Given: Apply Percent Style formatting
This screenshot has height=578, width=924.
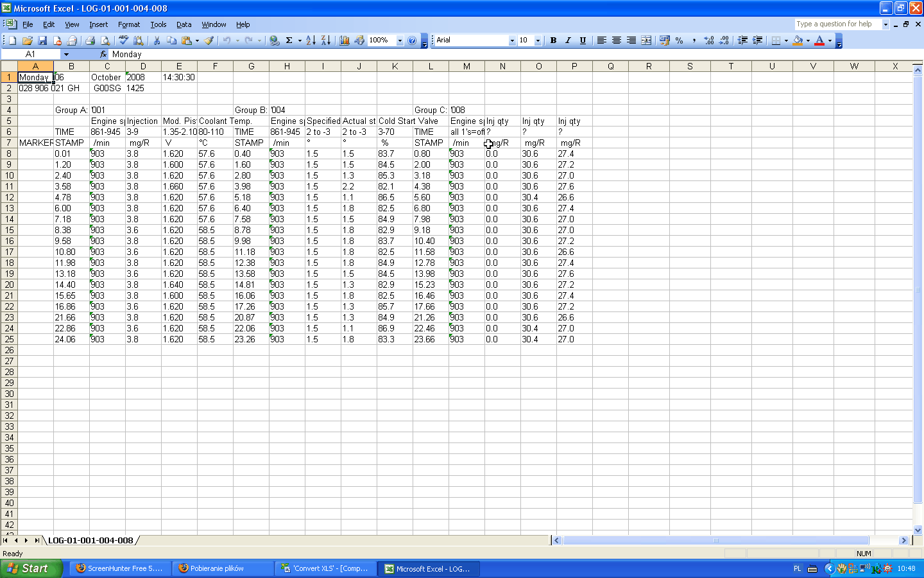Looking at the screenshot, I should [679, 40].
